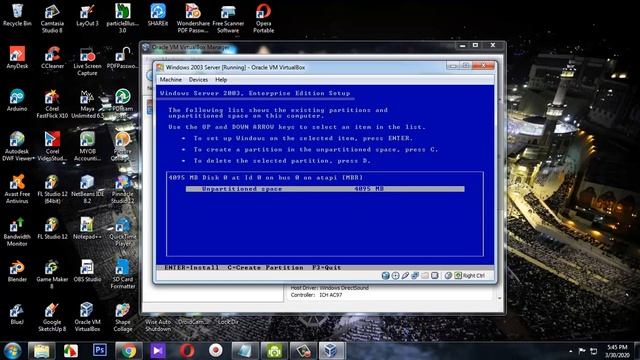Select the BlueJ desktop icon

17,313
